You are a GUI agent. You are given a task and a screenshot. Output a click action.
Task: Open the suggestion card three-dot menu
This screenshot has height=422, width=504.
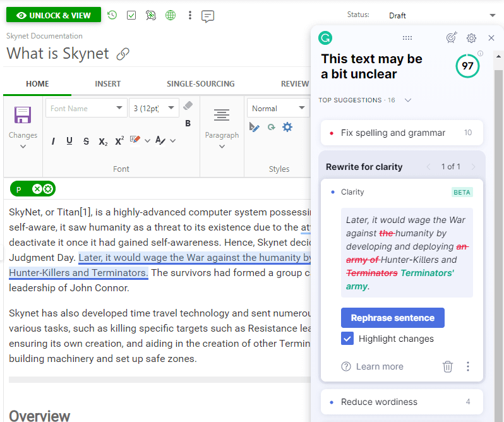pos(467,366)
